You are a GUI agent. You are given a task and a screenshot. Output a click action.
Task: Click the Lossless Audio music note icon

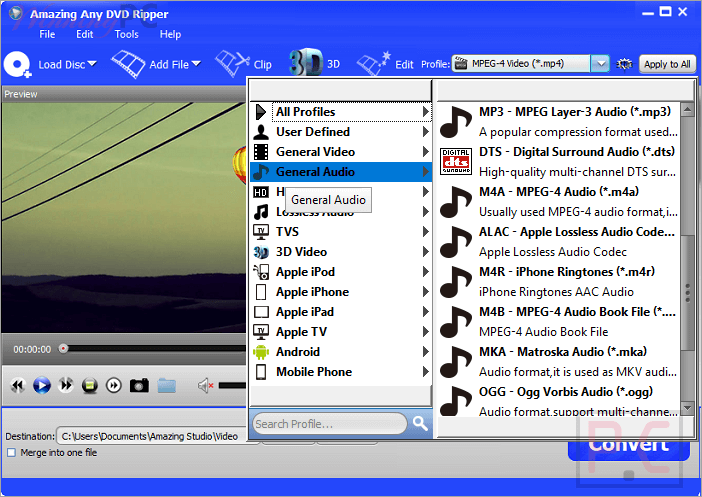point(261,212)
